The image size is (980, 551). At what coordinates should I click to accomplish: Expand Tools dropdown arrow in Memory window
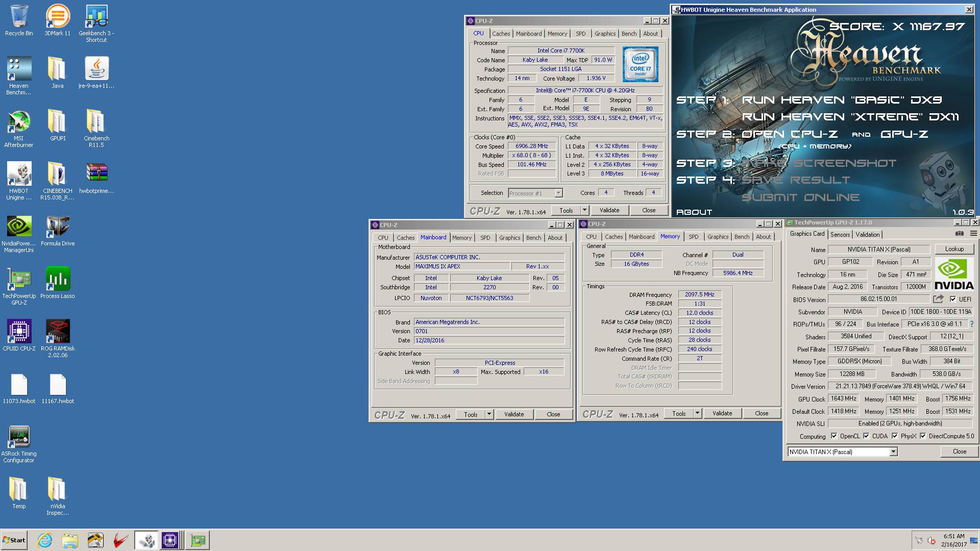click(x=697, y=413)
